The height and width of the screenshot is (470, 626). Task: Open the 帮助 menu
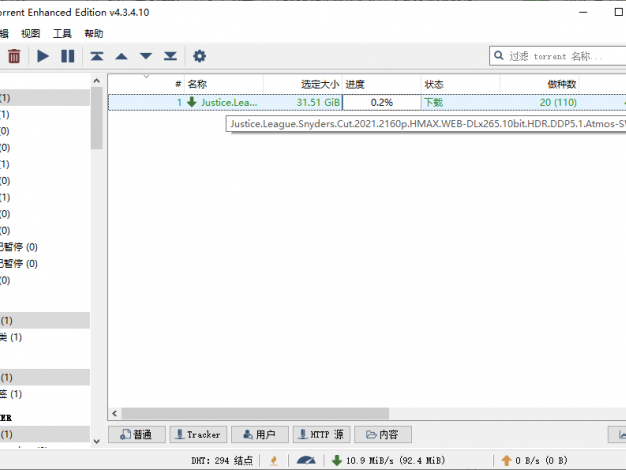coord(93,34)
